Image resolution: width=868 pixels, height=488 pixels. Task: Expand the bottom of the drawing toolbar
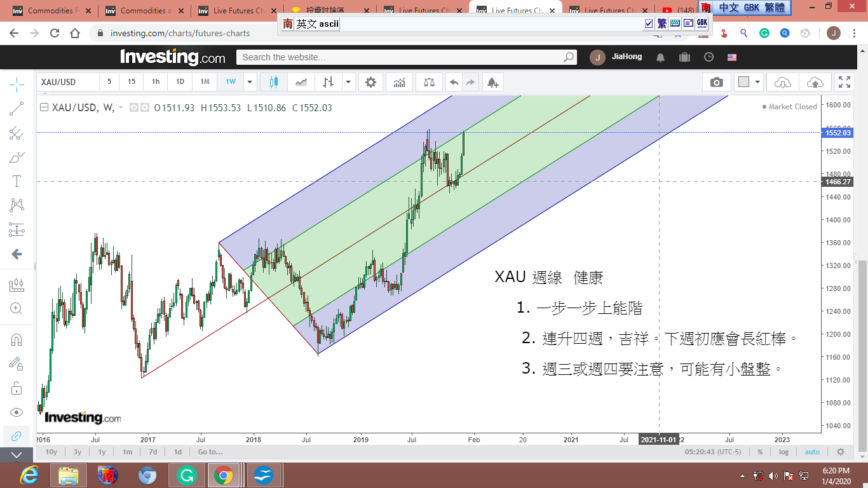(x=17, y=455)
